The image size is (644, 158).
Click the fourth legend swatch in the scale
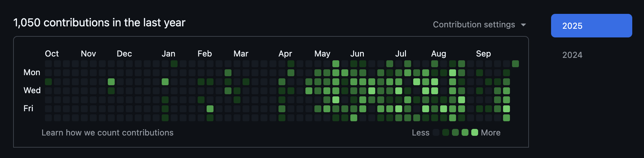click(465, 132)
